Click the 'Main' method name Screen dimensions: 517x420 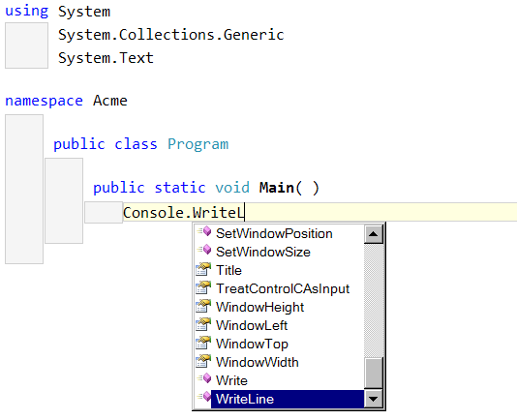click(x=276, y=188)
